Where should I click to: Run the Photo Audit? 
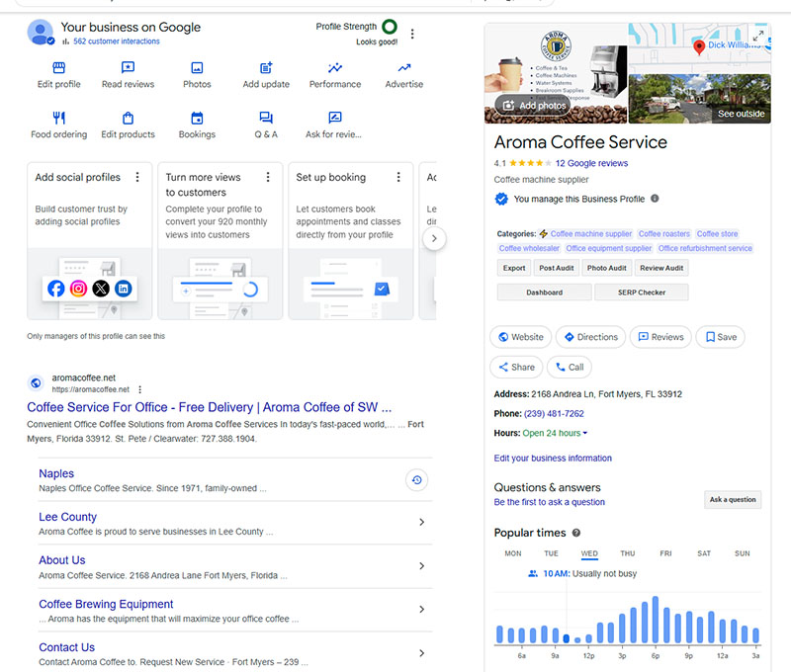606,268
